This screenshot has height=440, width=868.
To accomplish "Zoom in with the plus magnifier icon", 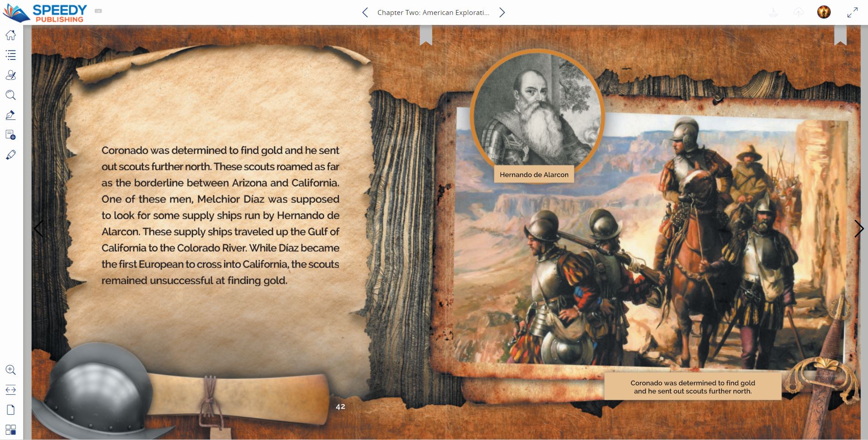I will click(x=11, y=370).
